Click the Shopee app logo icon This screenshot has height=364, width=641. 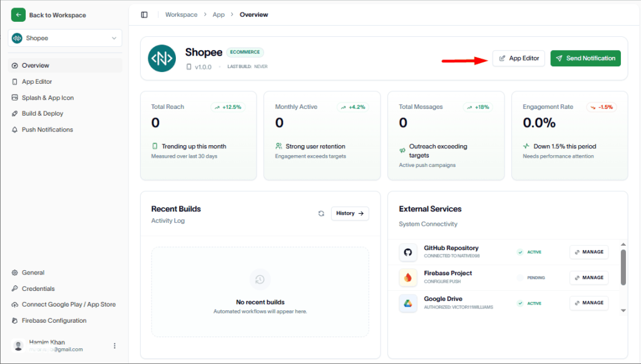(162, 58)
